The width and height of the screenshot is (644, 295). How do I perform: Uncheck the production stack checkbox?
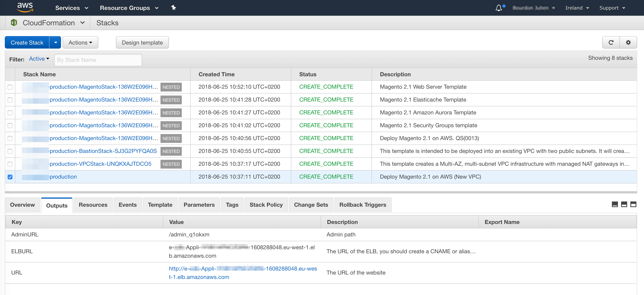coord(10,177)
